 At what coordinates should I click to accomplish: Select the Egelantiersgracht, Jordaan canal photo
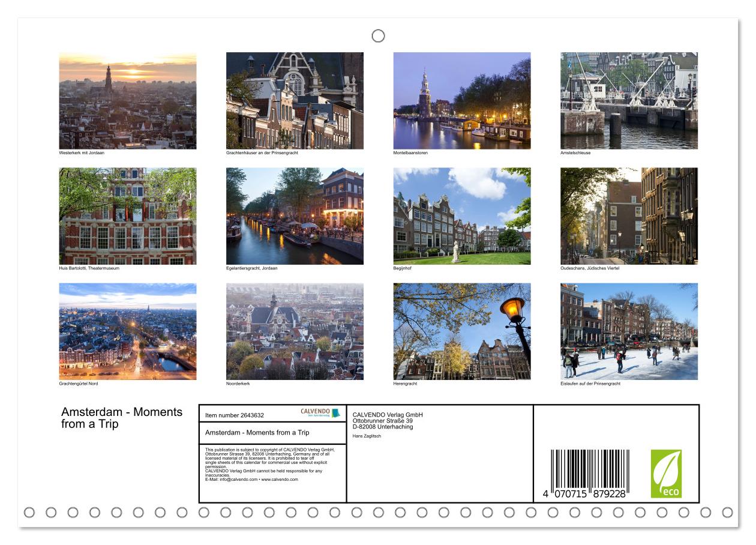coord(295,216)
